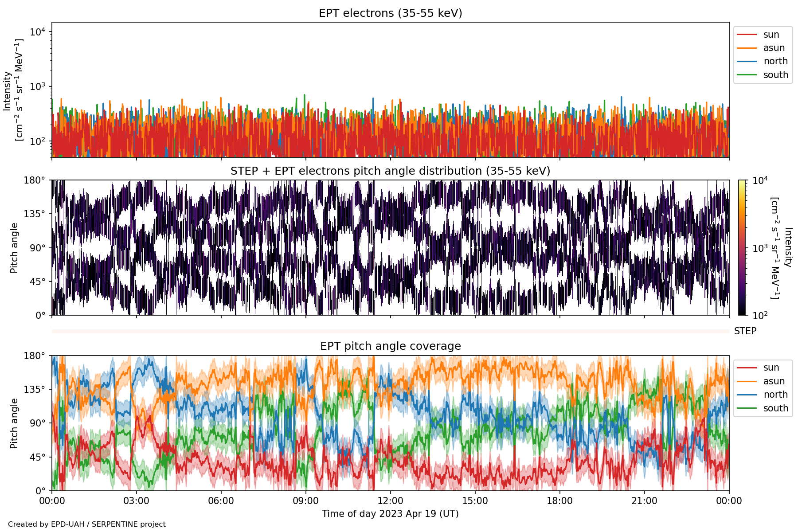The width and height of the screenshot is (798, 532).
Task: Click the 10⁴ tick on the top plot
Action: tap(38, 32)
